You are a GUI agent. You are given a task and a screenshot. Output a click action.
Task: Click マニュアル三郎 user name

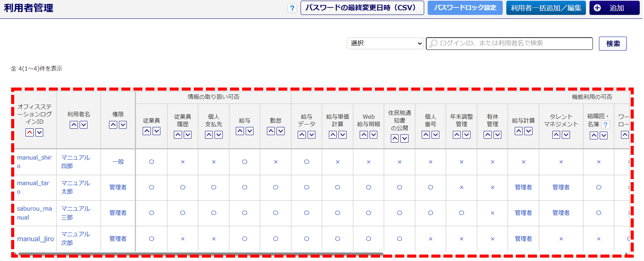point(75,213)
